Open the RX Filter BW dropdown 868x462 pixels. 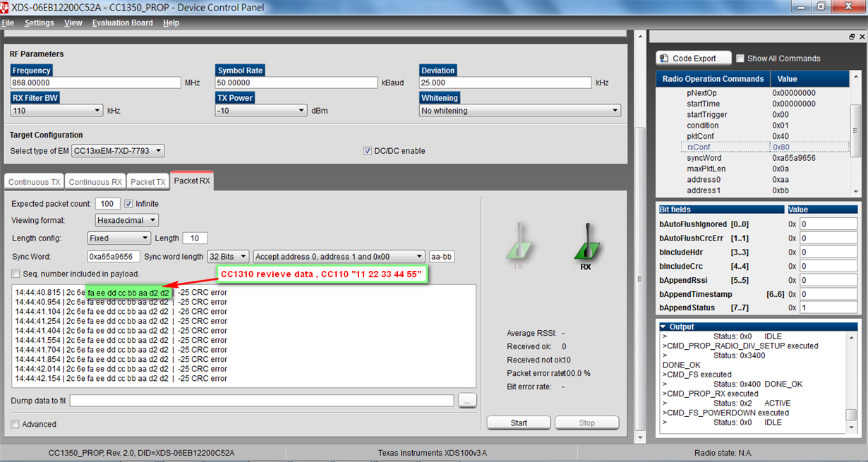click(x=56, y=110)
